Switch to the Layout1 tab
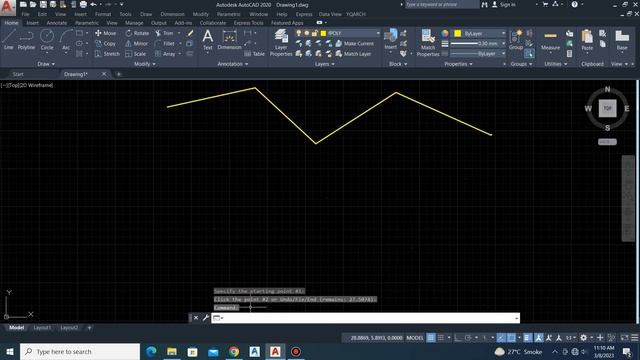Screen dimensions: 640x360 point(42,328)
